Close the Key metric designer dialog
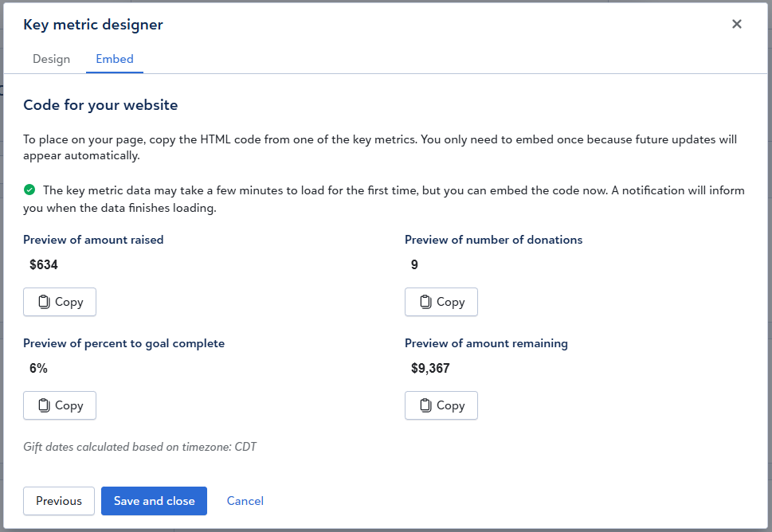Screen dimensions: 772x532 point(737,24)
